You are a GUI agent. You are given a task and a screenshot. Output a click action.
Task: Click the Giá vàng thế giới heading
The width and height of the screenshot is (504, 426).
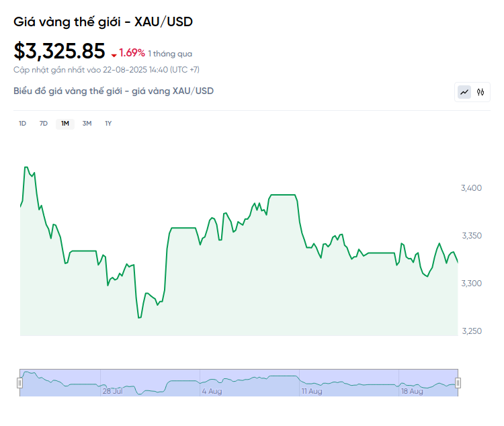[x=103, y=22]
